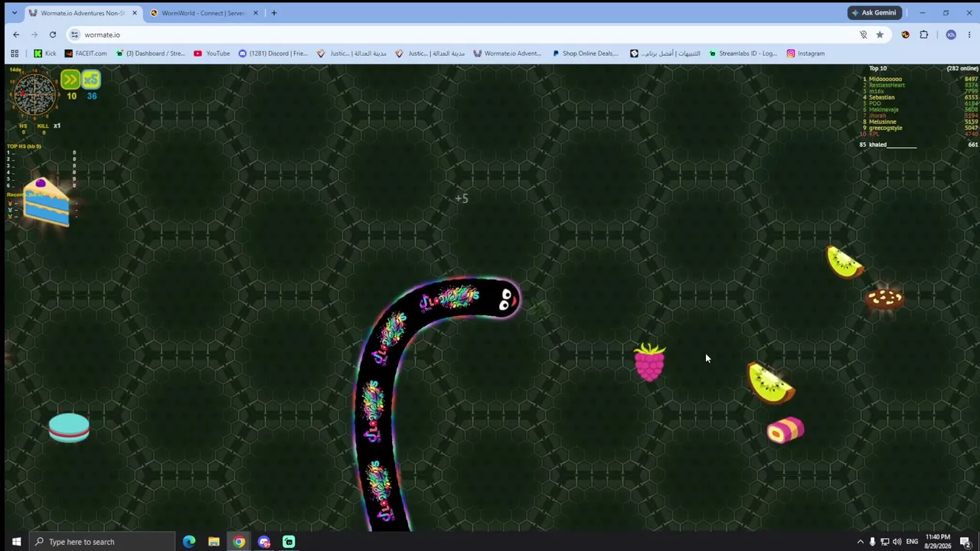Expand the hidden system tray icons

point(860,542)
